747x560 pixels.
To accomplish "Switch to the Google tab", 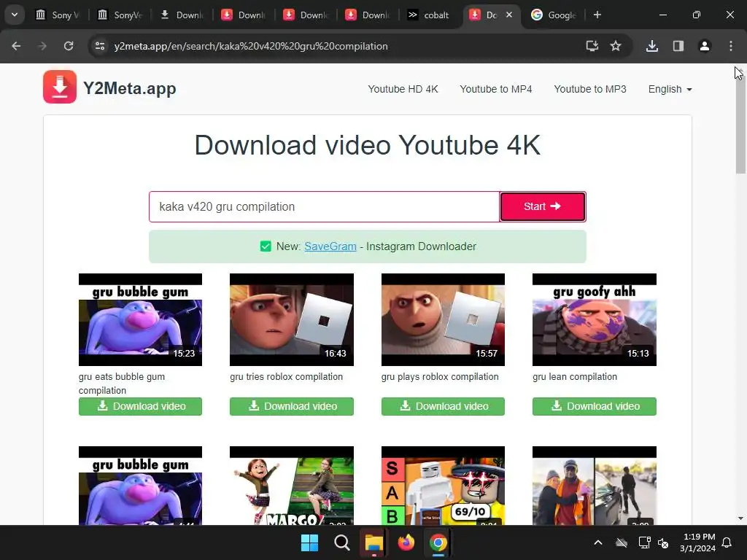I will [554, 15].
